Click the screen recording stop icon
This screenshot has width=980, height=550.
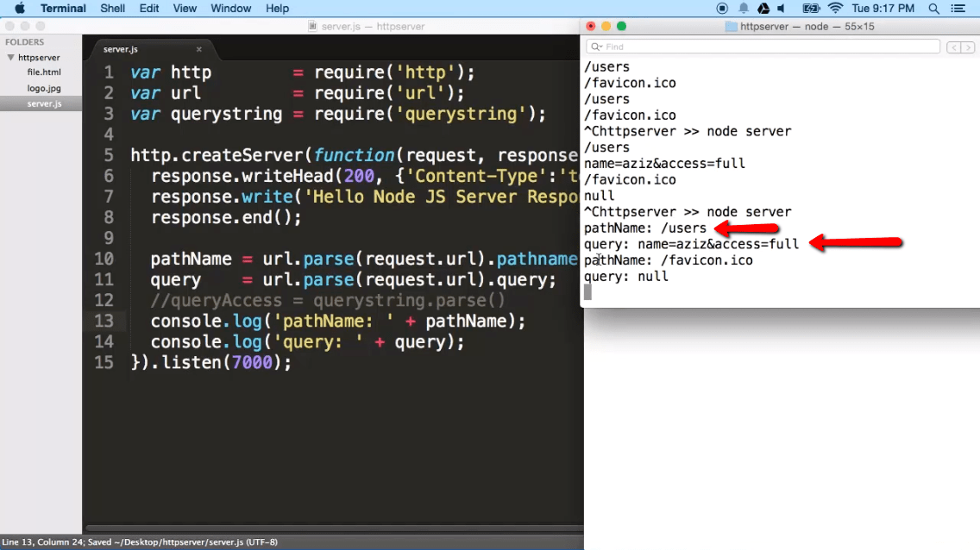[722, 9]
